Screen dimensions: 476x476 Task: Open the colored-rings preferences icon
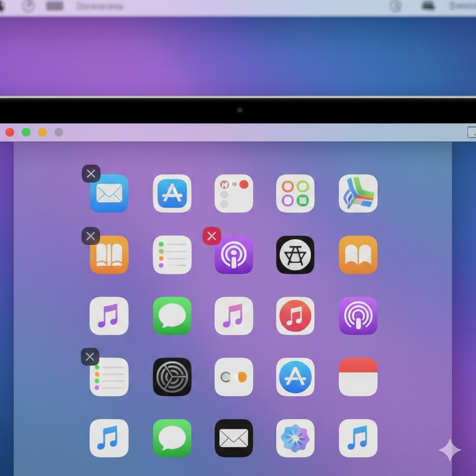click(x=296, y=194)
